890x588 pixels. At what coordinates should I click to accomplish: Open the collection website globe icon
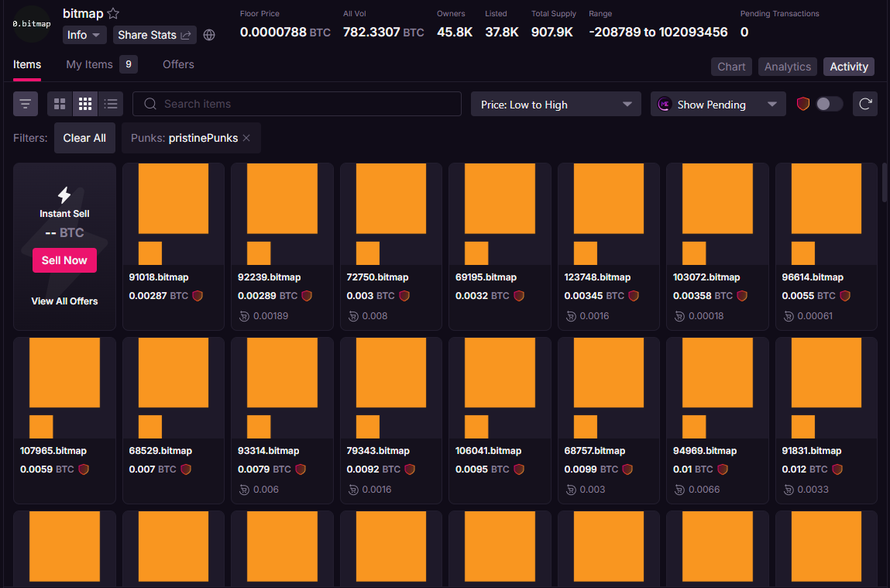(209, 35)
